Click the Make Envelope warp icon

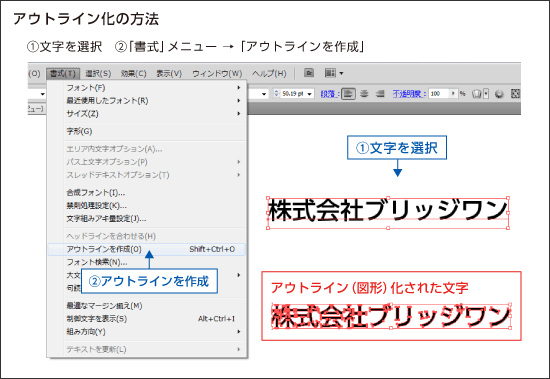[x=477, y=94]
